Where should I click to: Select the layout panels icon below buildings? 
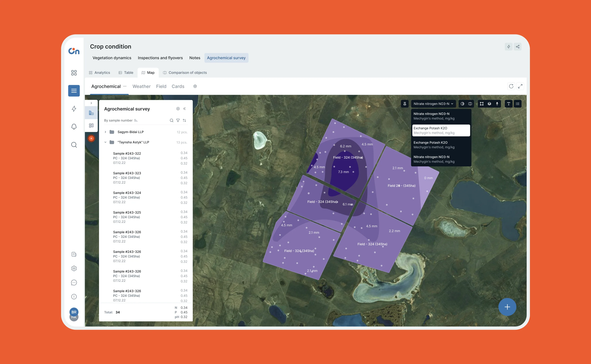(91, 125)
